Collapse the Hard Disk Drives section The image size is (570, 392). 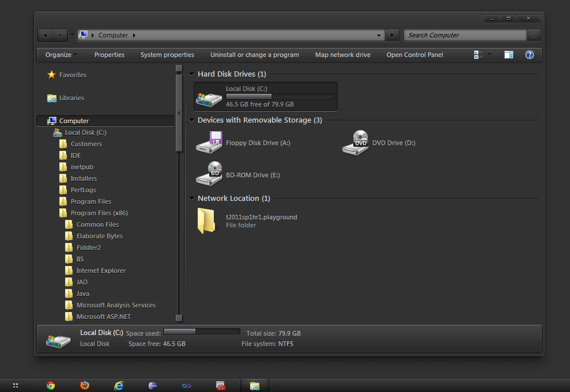pos(191,74)
